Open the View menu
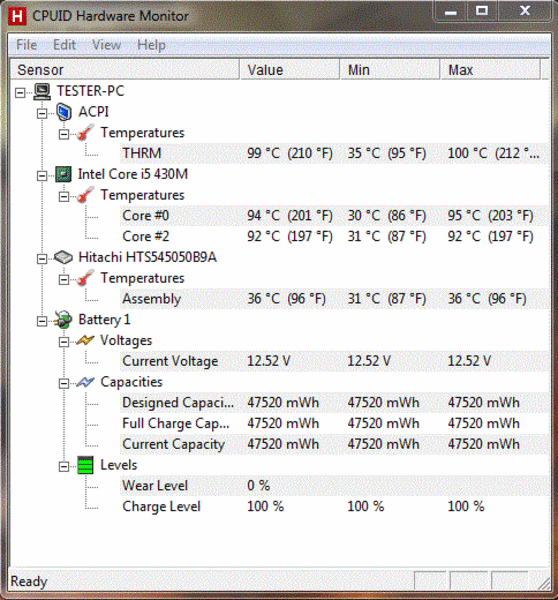558x600 pixels. coord(106,45)
